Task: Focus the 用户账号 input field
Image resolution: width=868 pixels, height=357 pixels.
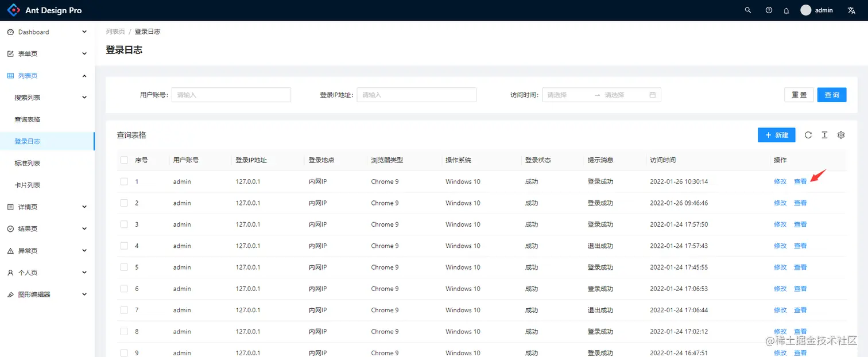Action: (x=231, y=95)
